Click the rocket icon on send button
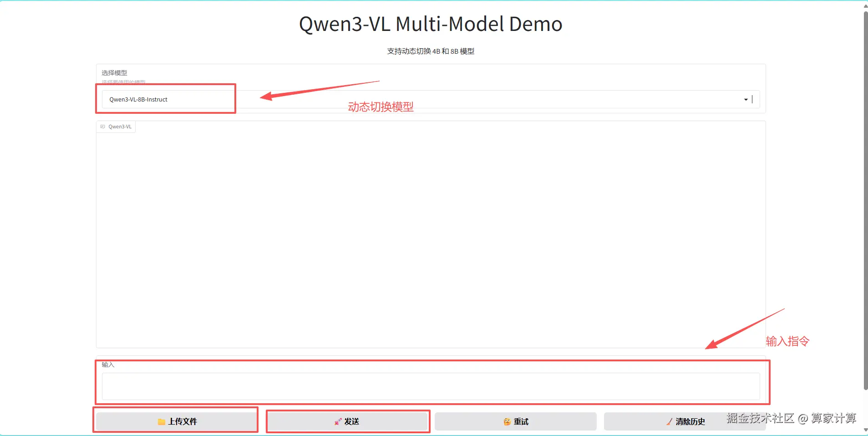Image resolution: width=868 pixels, height=436 pixels. (338, 422)
